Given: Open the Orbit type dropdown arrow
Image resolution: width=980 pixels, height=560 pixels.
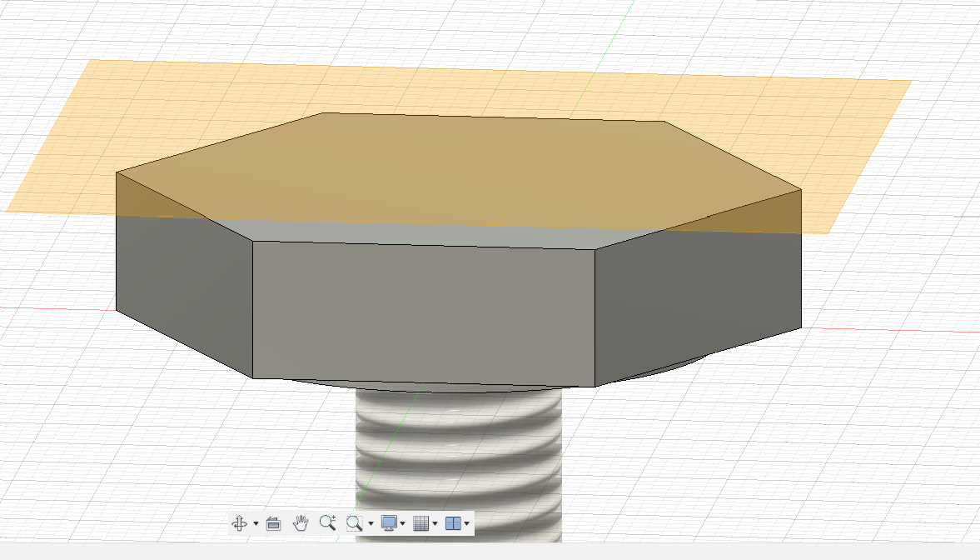Looking at the screenshot, I should [256, 523].
